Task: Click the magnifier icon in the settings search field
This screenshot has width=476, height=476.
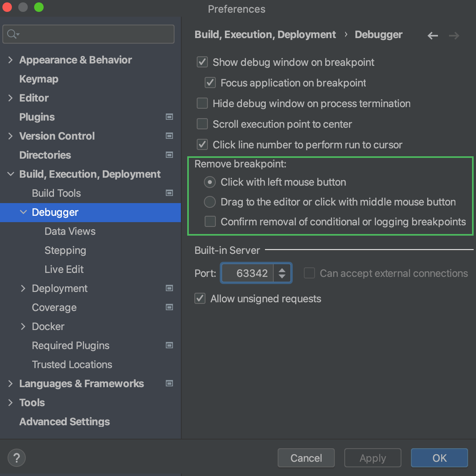Action: tap(11, 34)
